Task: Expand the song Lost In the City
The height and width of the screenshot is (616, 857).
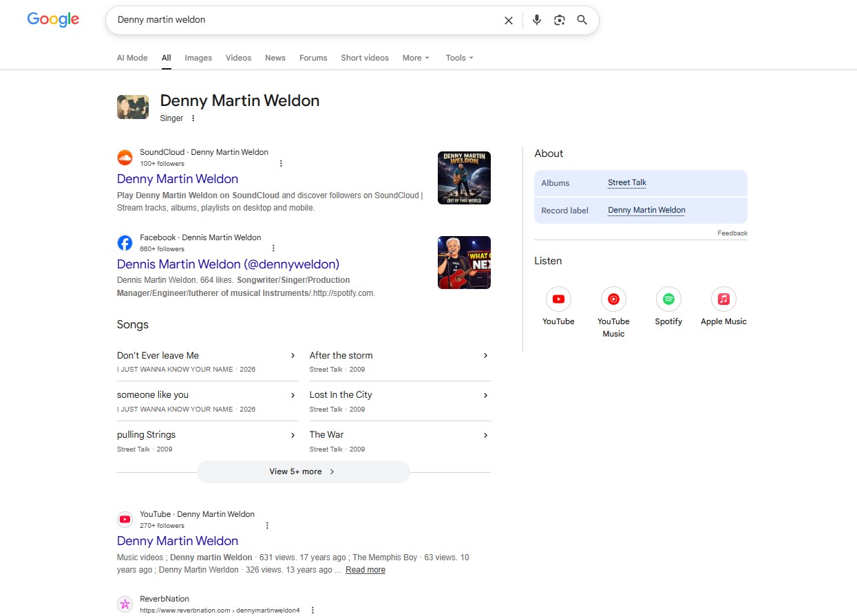Action: pyautogui.click(x=400, y=401)
